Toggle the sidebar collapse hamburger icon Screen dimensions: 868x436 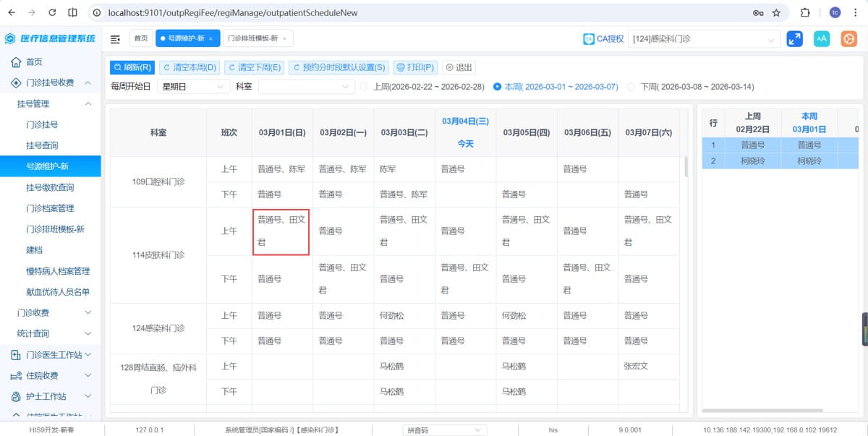[115, 39]
